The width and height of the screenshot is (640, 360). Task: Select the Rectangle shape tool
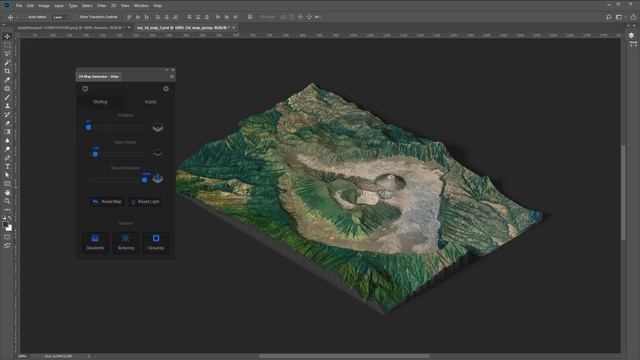click(x=7, y=184)
